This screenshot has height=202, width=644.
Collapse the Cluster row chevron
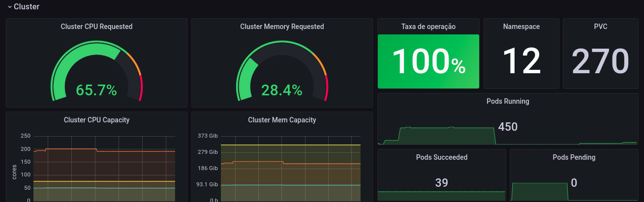[9, 7]
